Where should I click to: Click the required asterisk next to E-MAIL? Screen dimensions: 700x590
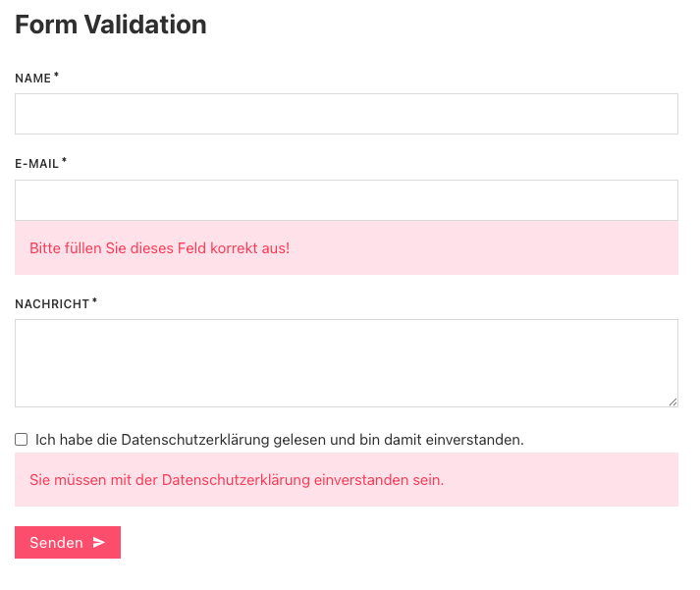(64, 159)
